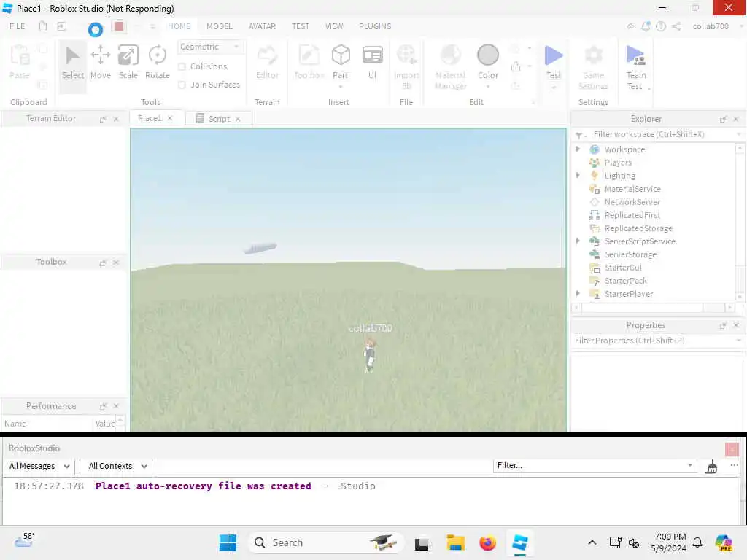Click Roblox Studio taskbar icon
Screen dimensions: 747x560
pyautogui.click(x=519, y=542)
